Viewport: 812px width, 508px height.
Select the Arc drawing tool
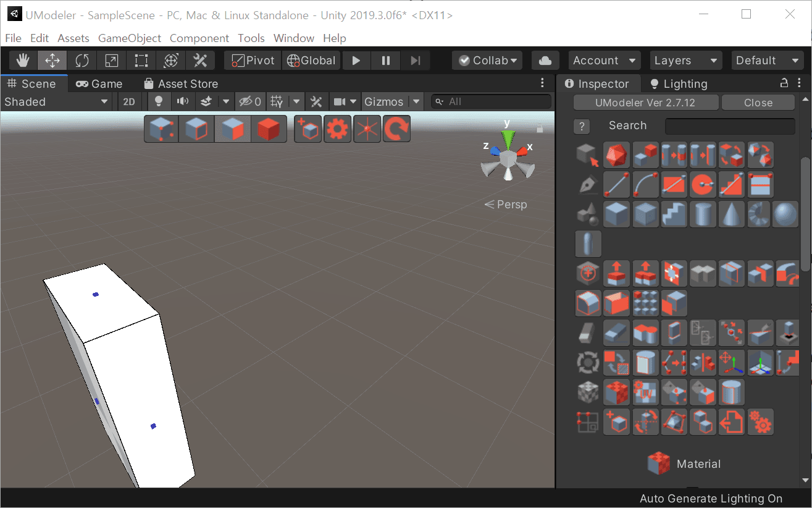point(645,184)
